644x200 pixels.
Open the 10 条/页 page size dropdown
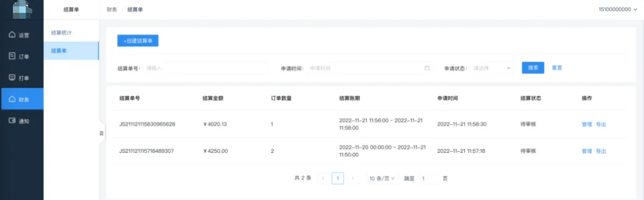382,178
